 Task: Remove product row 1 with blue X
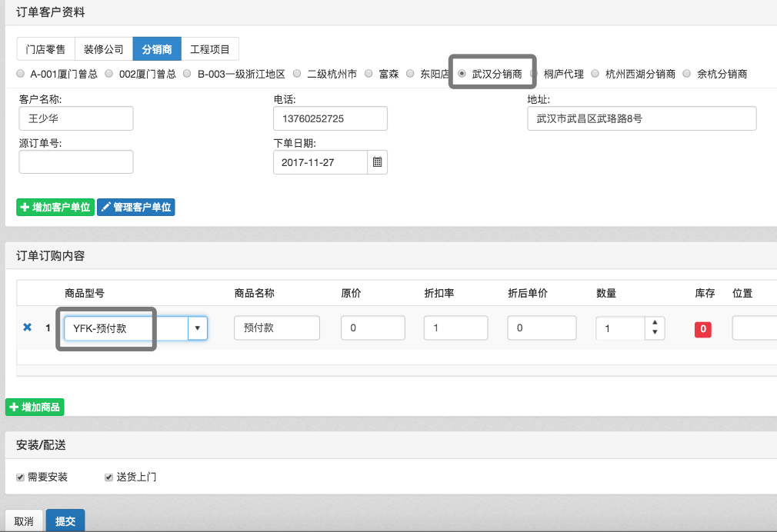27,327
